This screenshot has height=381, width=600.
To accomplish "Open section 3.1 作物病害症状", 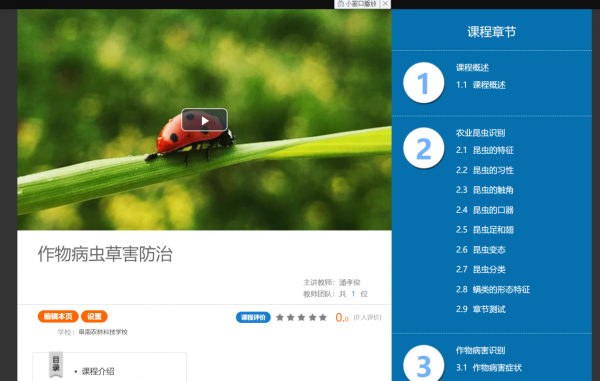I will 489,368.
